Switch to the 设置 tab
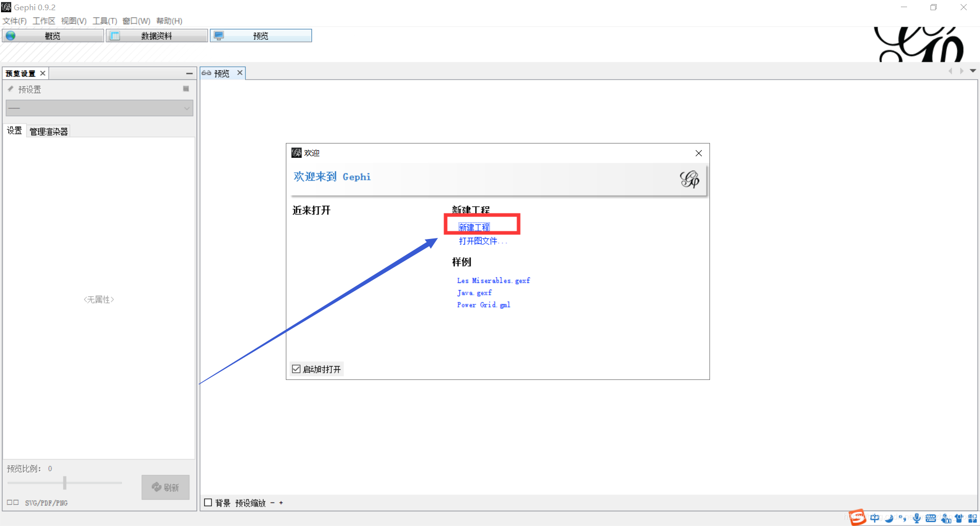This screenshot has height=526, width=980. pyautogui.click(x=14, y=131)
